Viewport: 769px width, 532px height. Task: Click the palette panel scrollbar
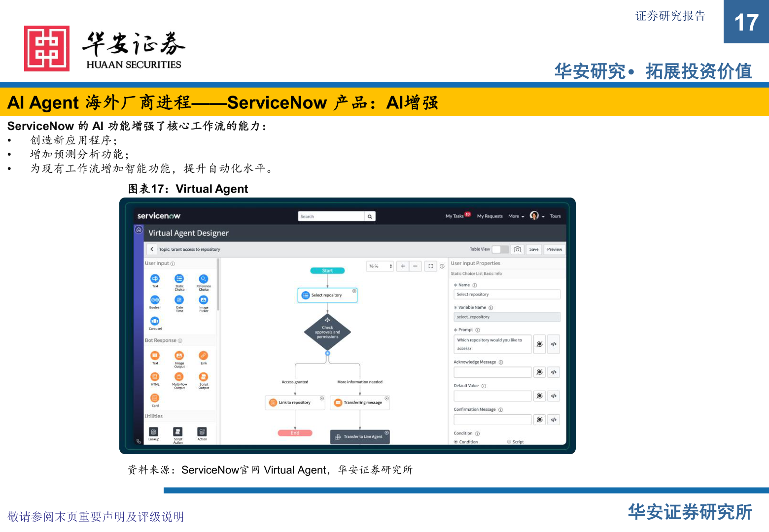(x=218, y=285)
